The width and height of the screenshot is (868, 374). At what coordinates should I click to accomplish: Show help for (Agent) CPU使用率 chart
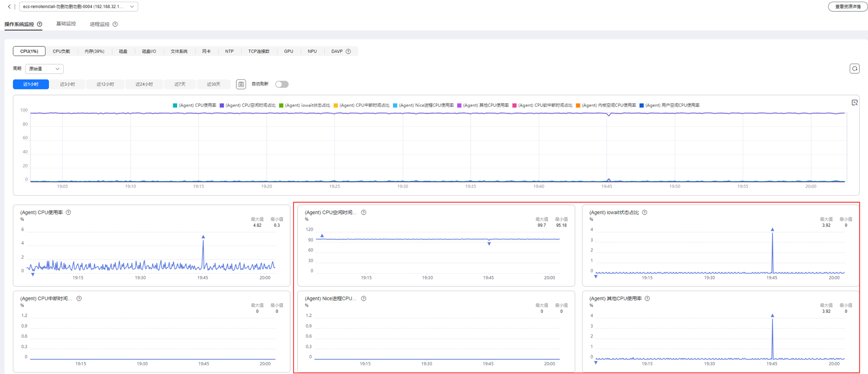coord(69,213)
